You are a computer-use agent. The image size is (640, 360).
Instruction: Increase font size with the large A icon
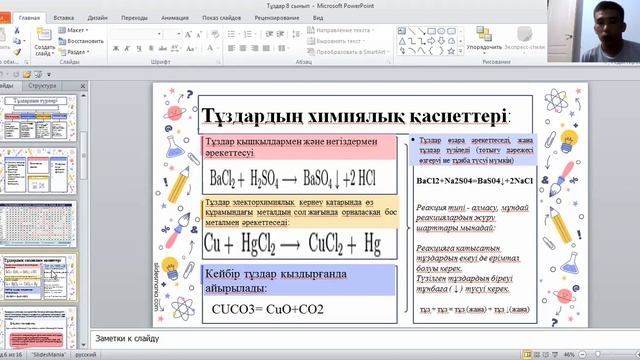(x=188, y=35)
